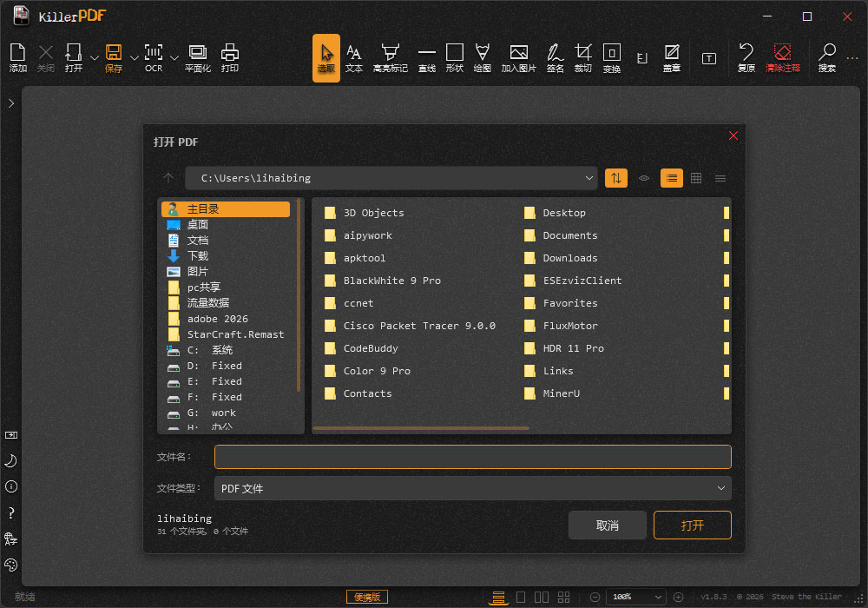Click the sidebar vertical scrollbar in places list

click(299, 294)
